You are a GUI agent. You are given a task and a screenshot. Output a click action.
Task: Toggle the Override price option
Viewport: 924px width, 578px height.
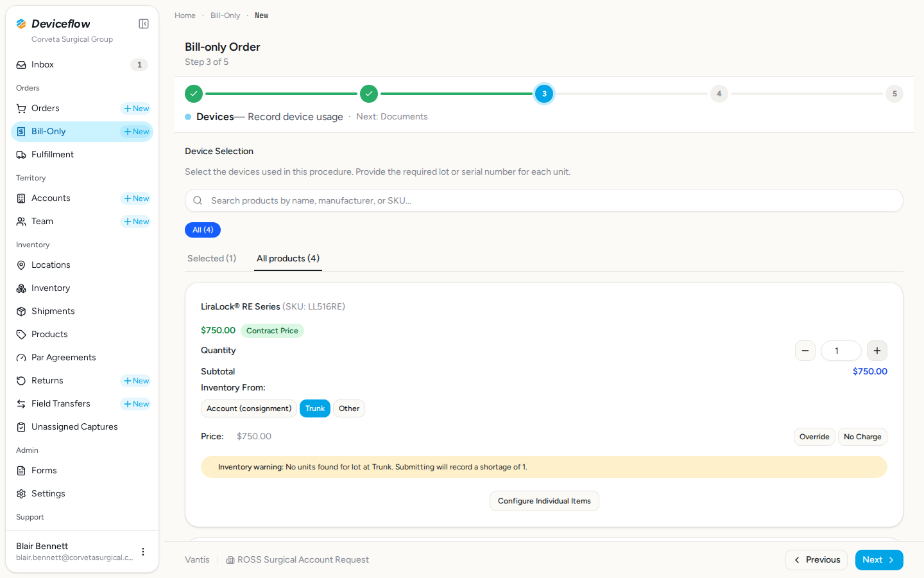pos(814,437)
